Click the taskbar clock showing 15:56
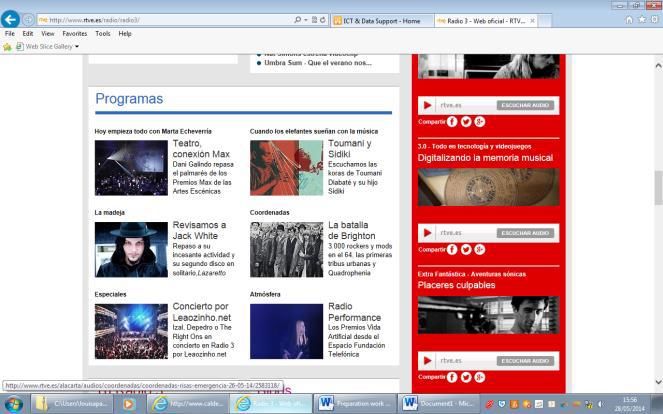The image size is (663, 414). point(630,404)
